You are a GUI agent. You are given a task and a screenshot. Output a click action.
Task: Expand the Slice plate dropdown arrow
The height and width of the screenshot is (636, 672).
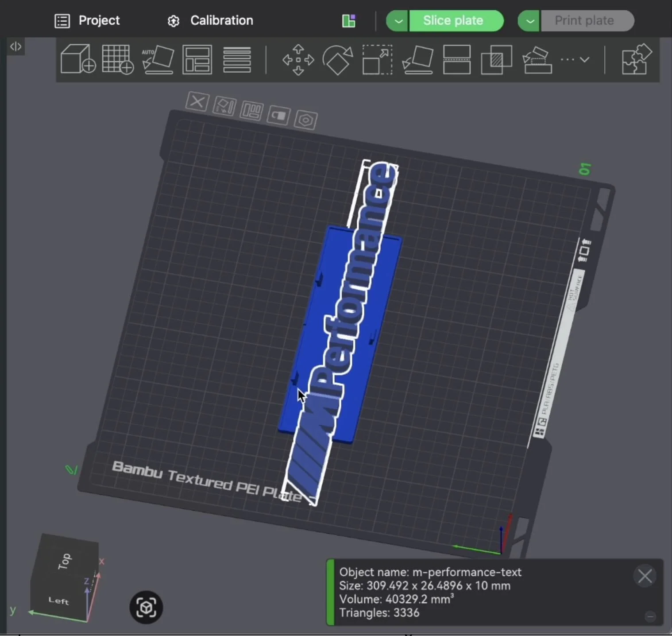[398, 21]
